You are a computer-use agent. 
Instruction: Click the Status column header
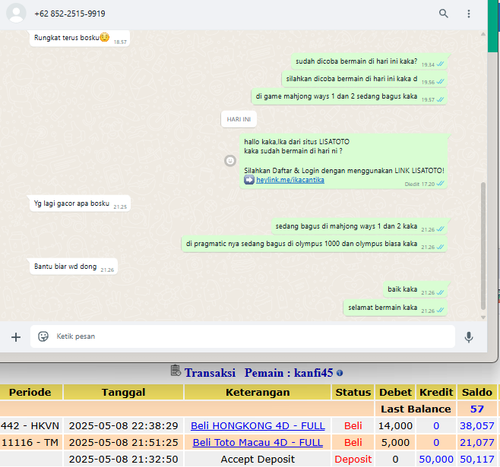(353, 392)
